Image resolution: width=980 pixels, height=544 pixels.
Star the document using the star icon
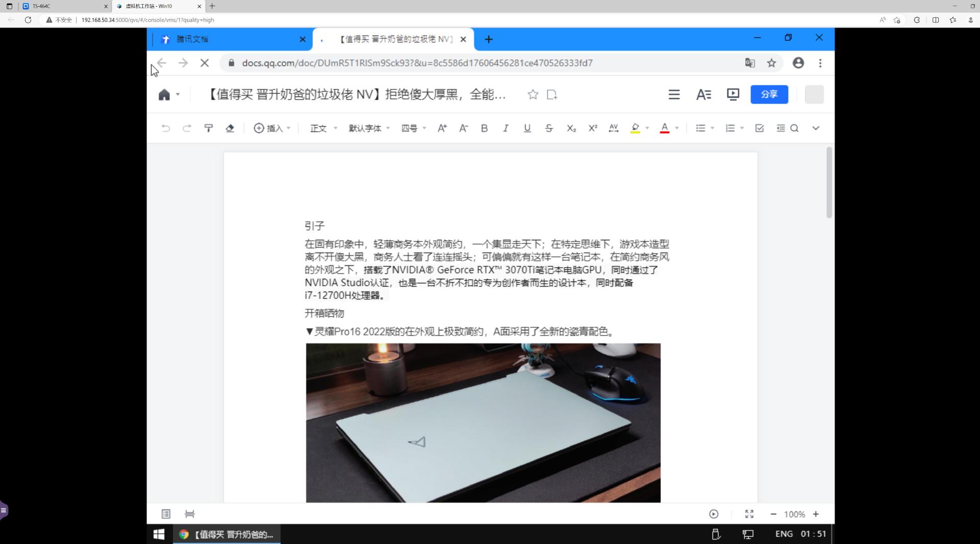(x=533, y=94)
